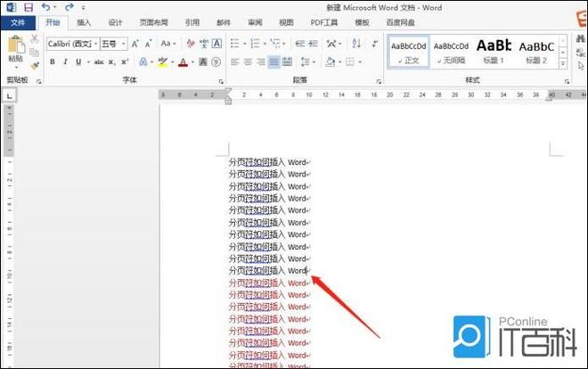
Task: Open the phonetic guide icon
Action: click(204, 44)
